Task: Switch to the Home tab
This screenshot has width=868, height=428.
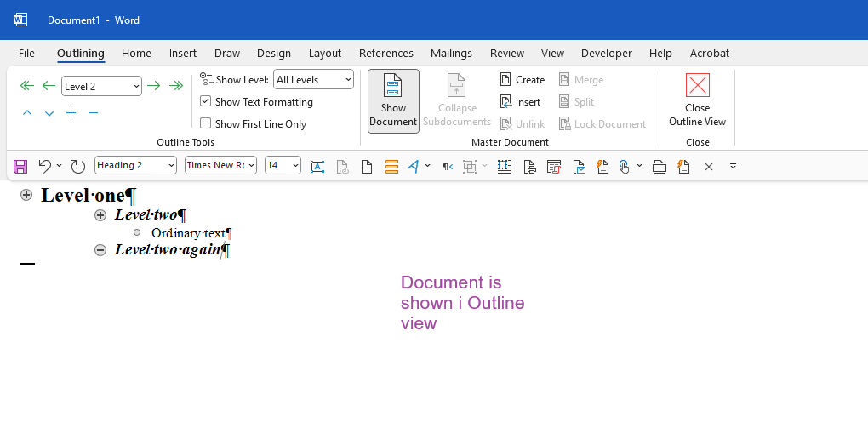Action: [136, 53]
